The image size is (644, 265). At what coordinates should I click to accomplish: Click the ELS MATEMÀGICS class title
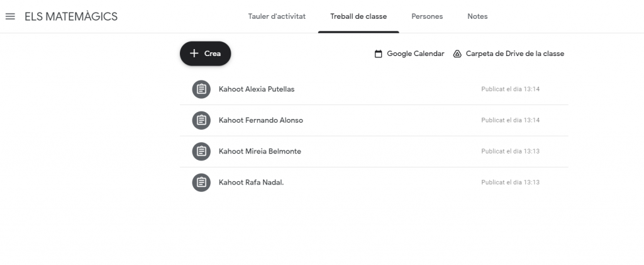point(71,16)
